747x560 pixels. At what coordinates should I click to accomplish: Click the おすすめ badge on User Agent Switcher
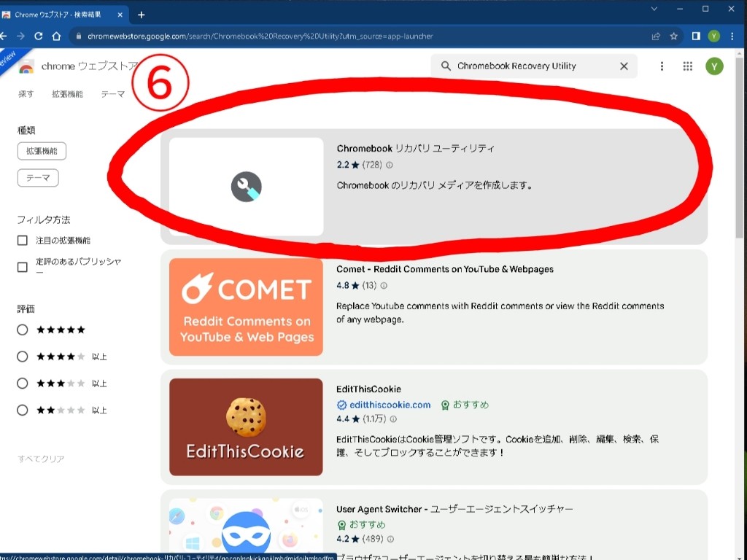tap(362, 525)
